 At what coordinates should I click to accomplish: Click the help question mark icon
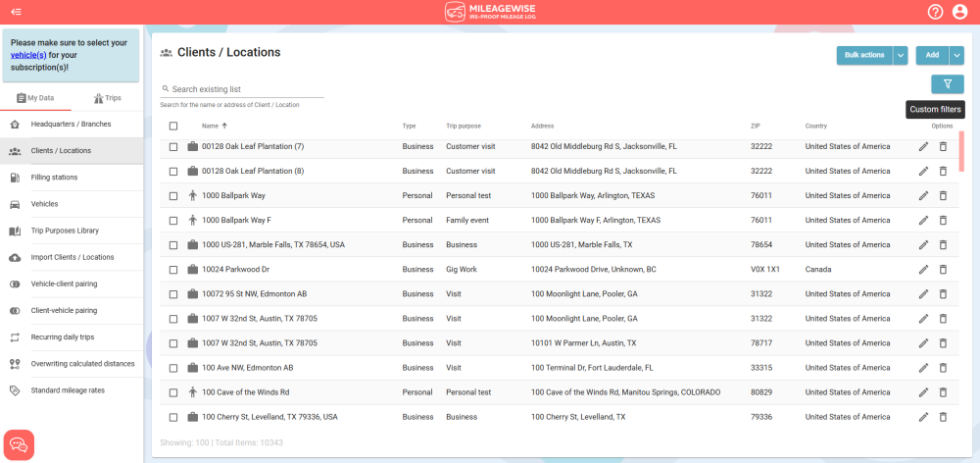[x=935, y=12]
